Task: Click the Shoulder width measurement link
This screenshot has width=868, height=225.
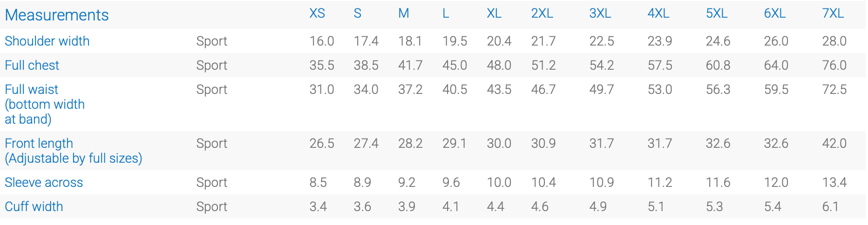Action: pyautogui.click(x=47, y=41)
